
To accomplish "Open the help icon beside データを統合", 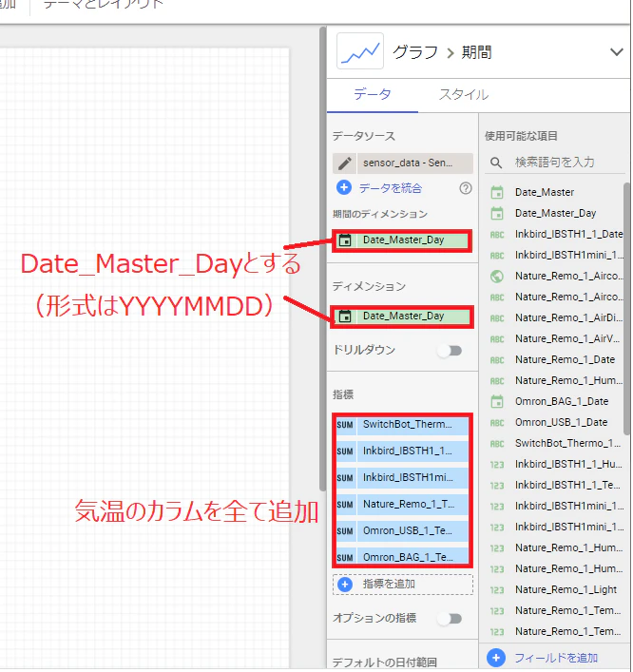I will click(466, 188).
